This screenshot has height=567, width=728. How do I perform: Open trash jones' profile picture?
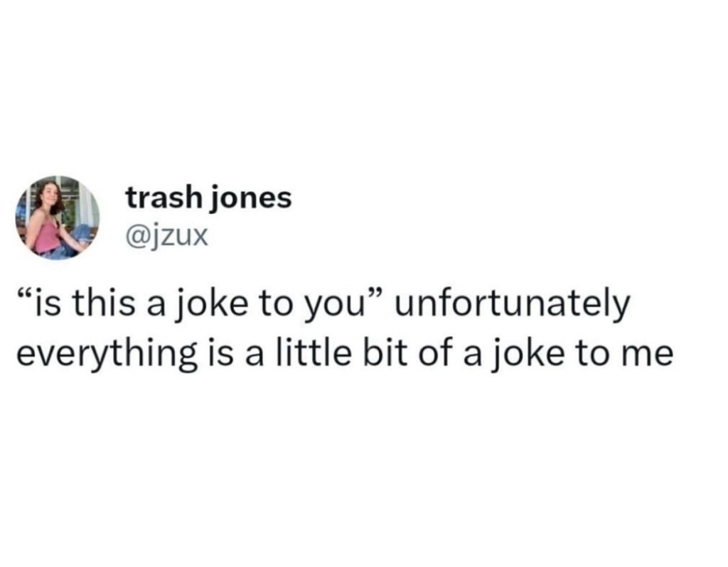58,217
